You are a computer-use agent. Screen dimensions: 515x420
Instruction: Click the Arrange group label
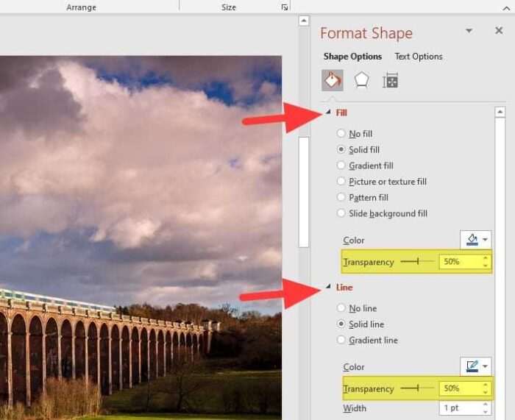pyautogui.click(x=81, y=7)
